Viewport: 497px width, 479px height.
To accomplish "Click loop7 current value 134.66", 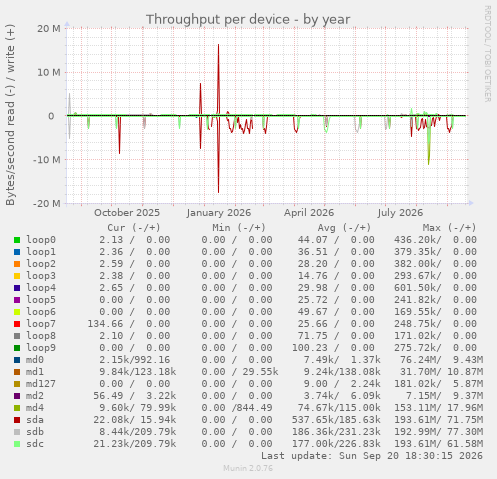I will [x=105, y=324].
